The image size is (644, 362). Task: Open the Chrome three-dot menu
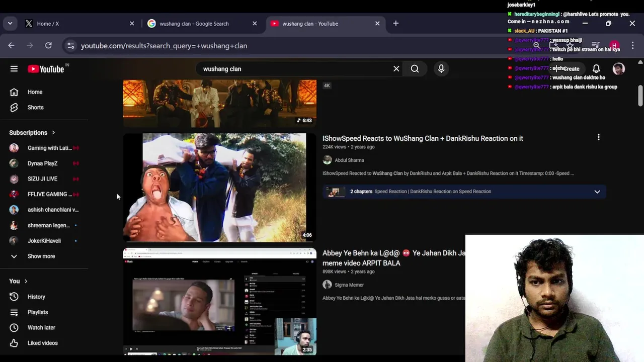632,46
